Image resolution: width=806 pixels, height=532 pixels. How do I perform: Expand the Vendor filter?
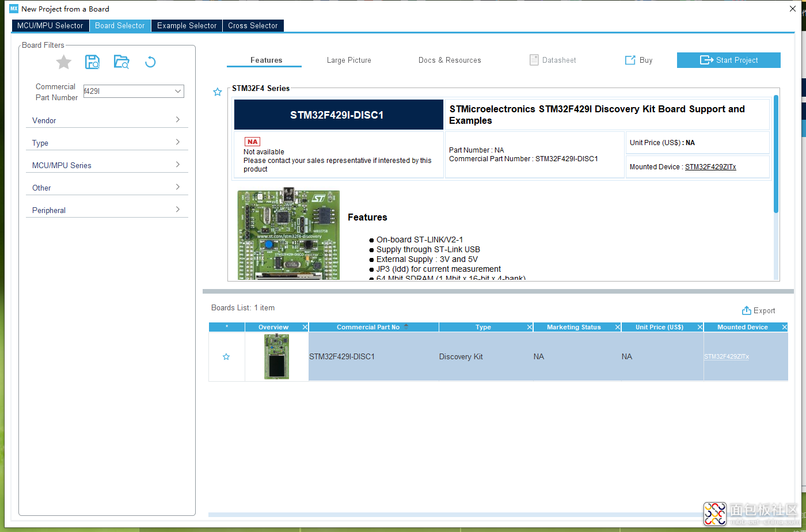coord(107,120)
